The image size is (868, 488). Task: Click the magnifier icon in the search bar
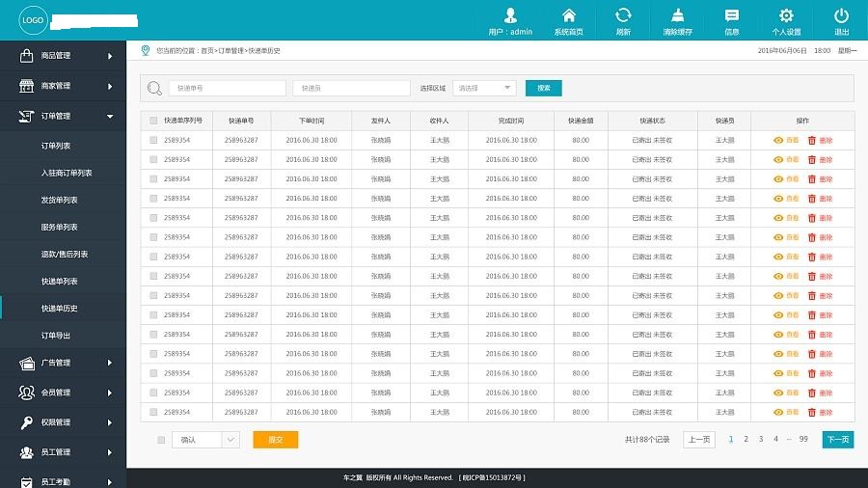tap(154, 88)
